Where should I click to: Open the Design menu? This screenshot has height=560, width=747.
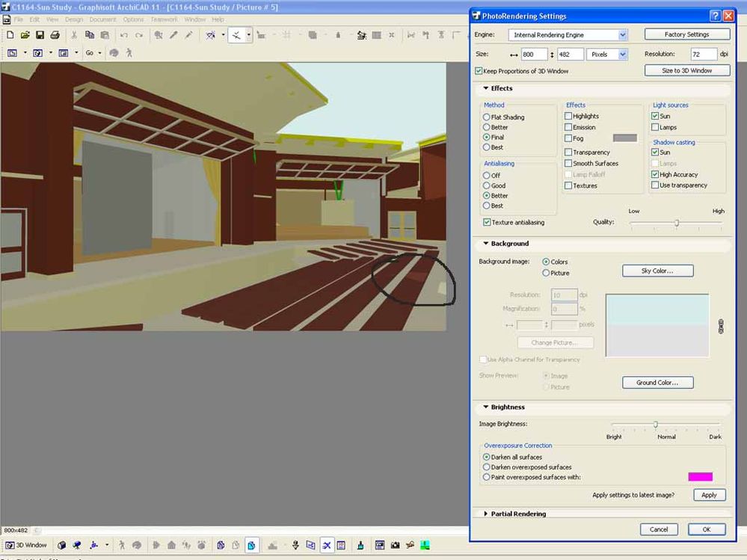click(x=74, y=19)
